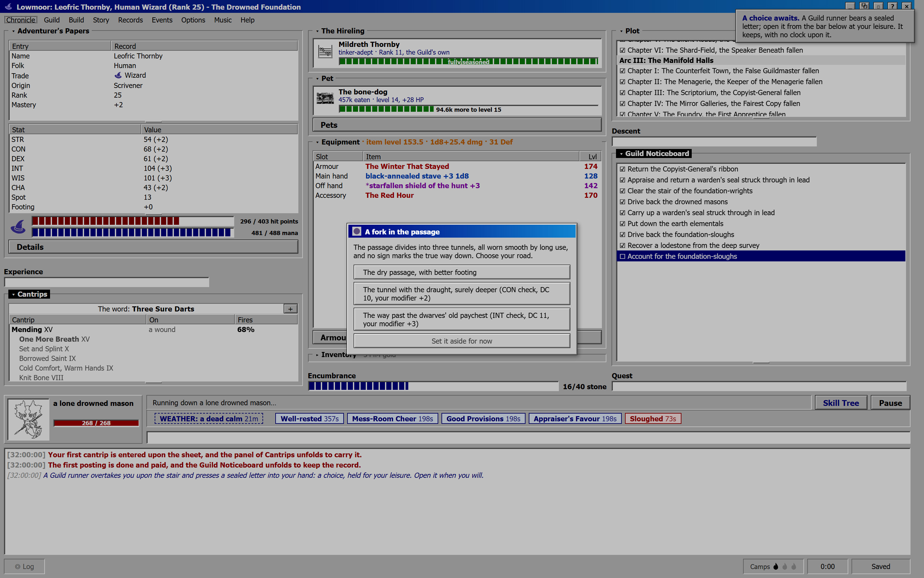The height and width of the screenshot is (578, 924).
Task: Toggle checkbox for Chapter IV: The Mirror Galleries
Action: click(622, 103)
